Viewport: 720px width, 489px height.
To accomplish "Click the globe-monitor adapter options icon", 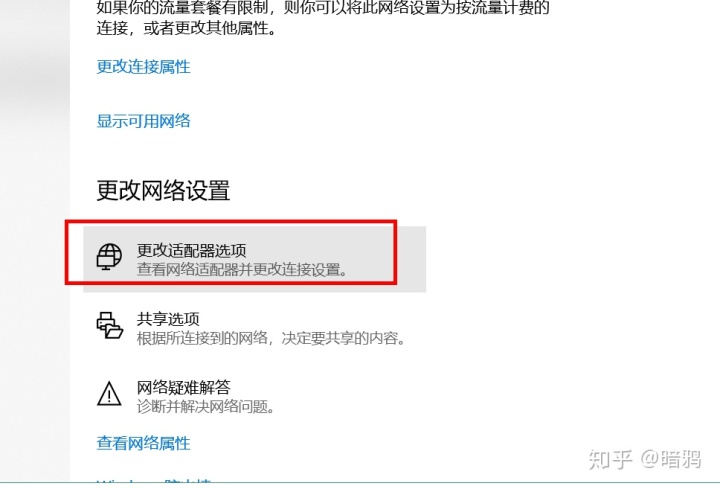I will (109, 256).
